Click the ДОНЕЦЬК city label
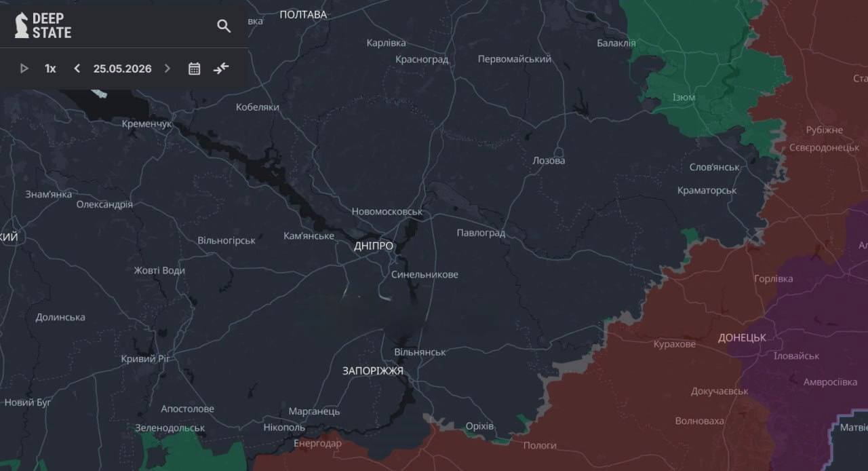This screenshot has height=471, width=868. 742,337
